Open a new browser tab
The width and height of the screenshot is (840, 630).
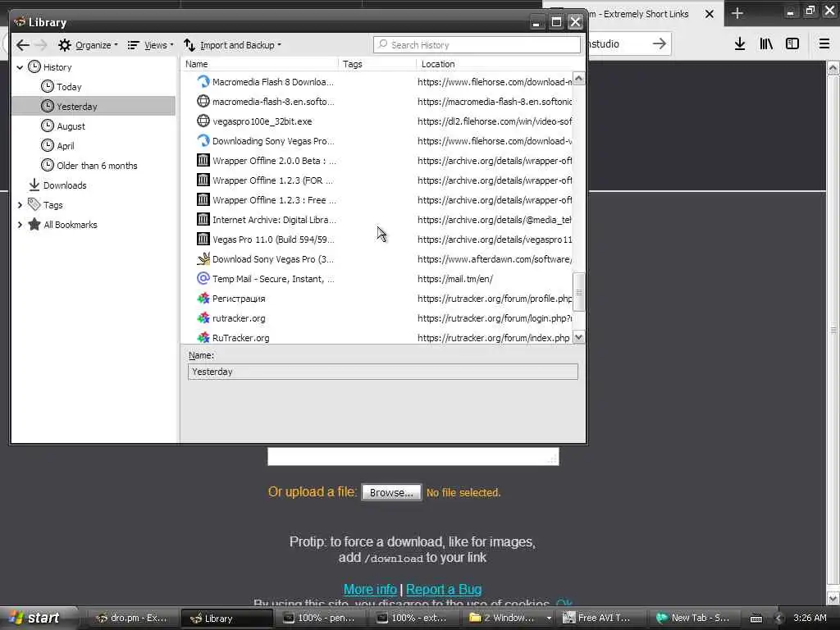[737, 13]
